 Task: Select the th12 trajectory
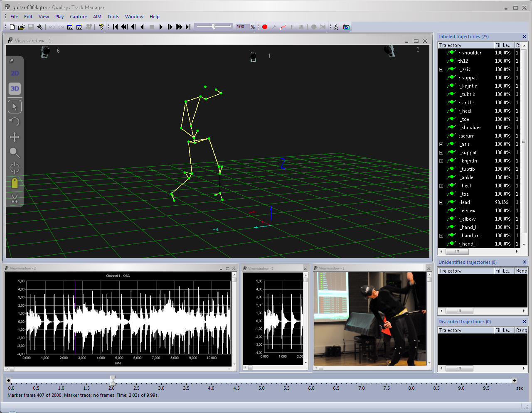pyautogui.click(x=463, y=61)
